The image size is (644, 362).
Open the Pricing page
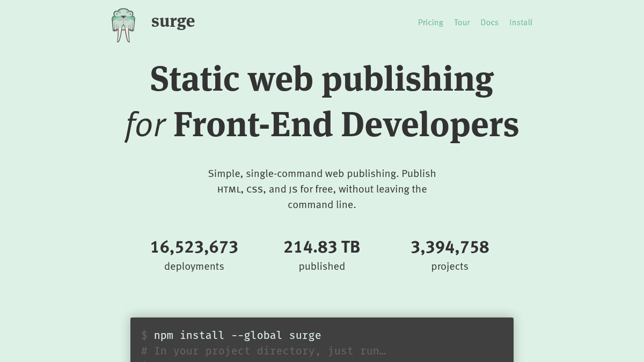(430, 23)
